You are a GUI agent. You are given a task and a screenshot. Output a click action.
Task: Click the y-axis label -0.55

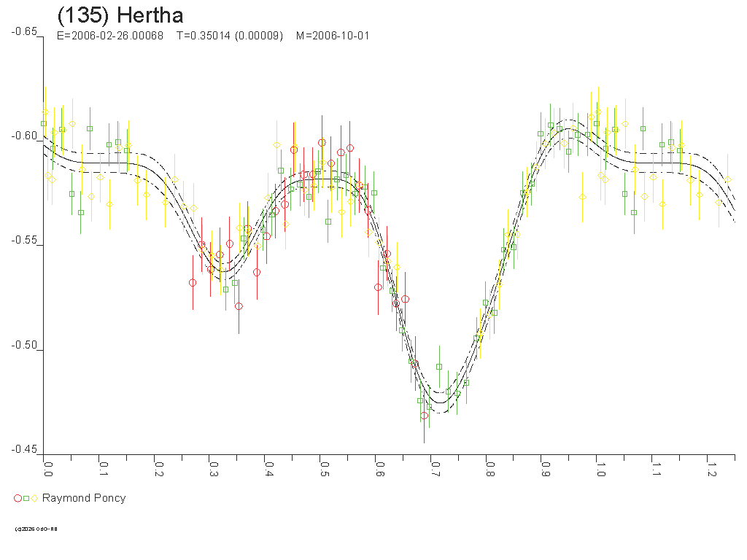24,240
